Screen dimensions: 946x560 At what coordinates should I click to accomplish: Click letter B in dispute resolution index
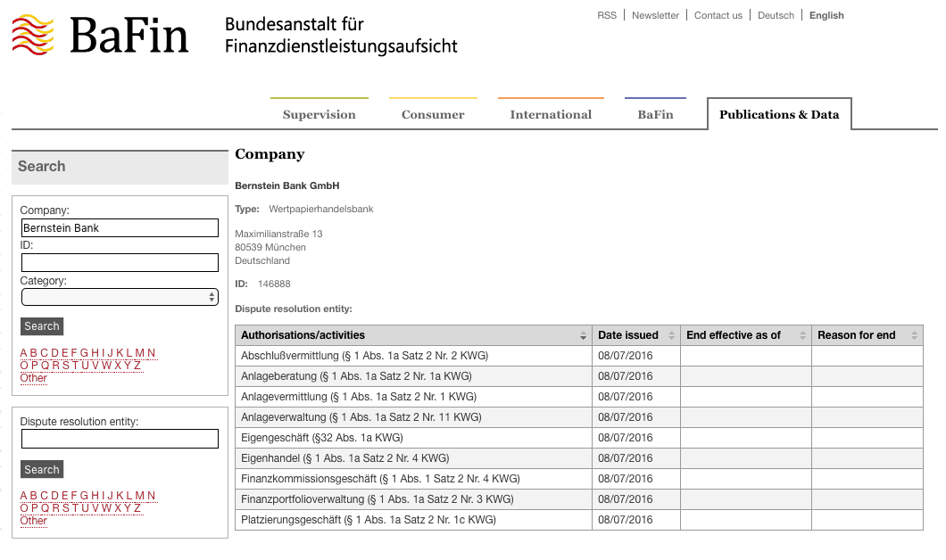[x=33, y=496]
